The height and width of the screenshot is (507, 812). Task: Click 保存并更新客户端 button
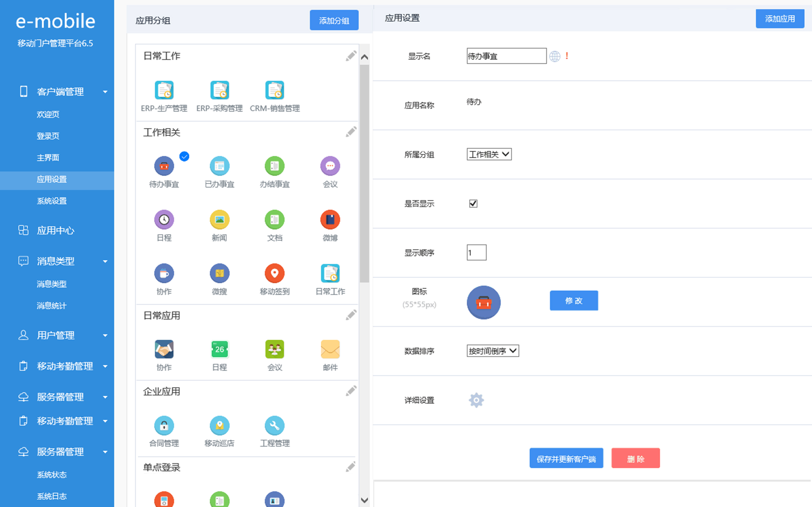pyautogui.click(x=566, y=459)
